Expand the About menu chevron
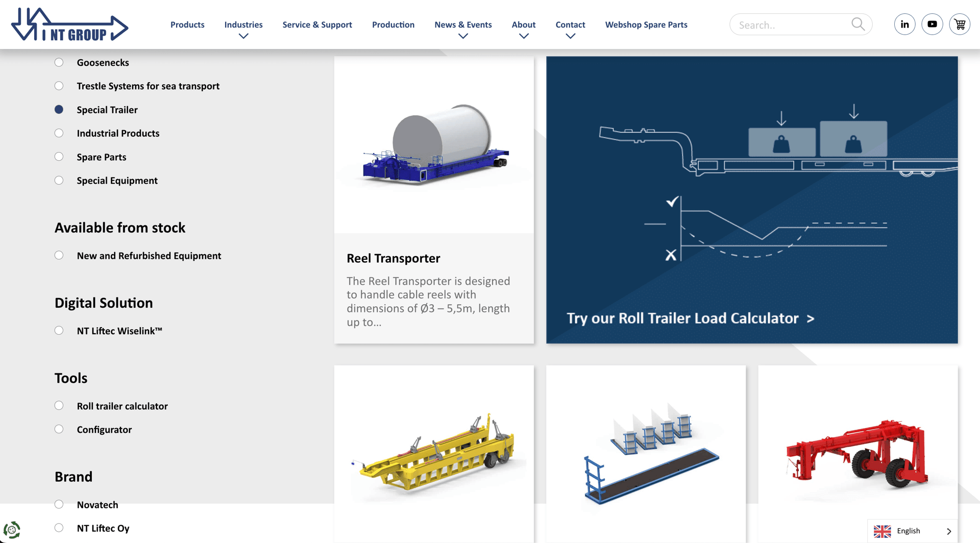The width and height of the screenshot is (980, 543). (x=524, y=36)
